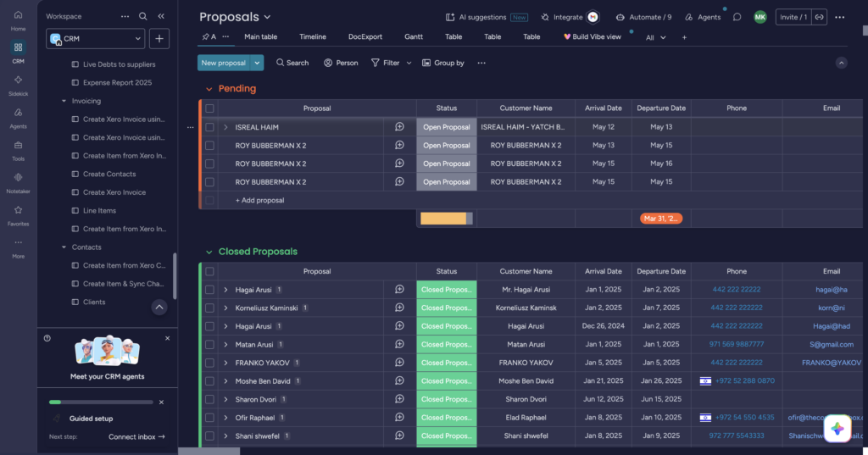Click the Pending status summary bar
The width and height of the screenshot is (868, 455).
446,219
